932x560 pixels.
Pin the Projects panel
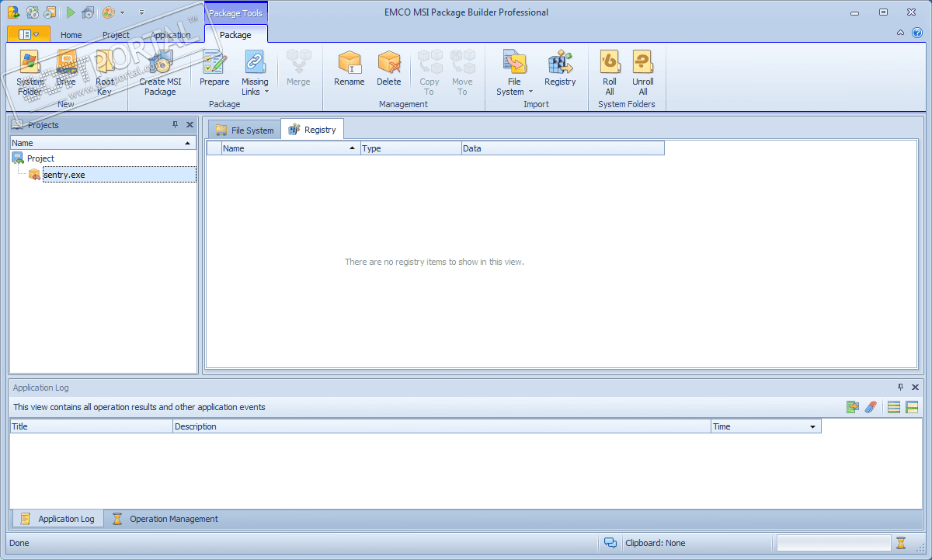point(176,124)
